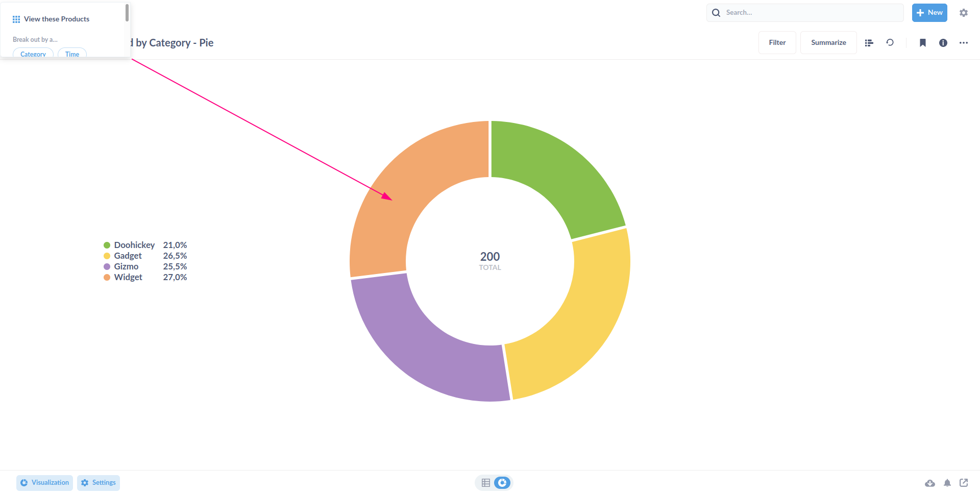Select the Category breakout chip
This screenshot has width=980, height=495.
click(x=33, y=54)
